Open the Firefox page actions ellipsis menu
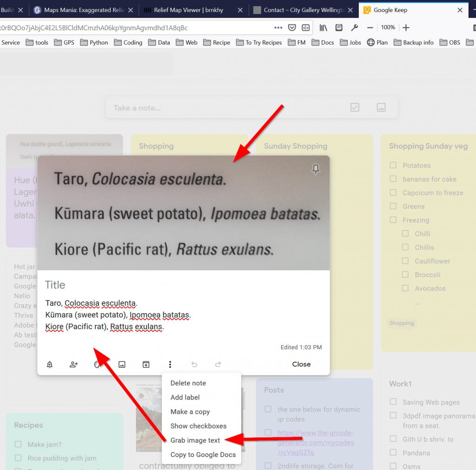 point(278,28)
